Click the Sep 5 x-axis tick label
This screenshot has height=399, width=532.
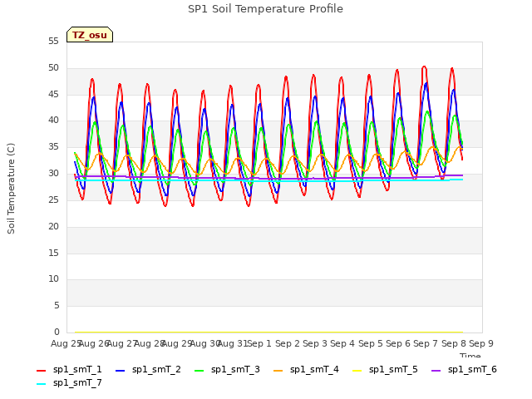(371, 343)
